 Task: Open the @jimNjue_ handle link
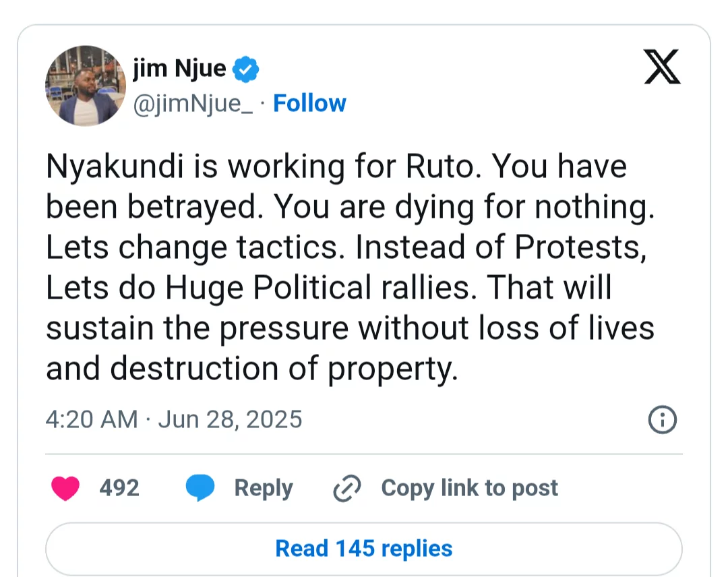[193, 104]
